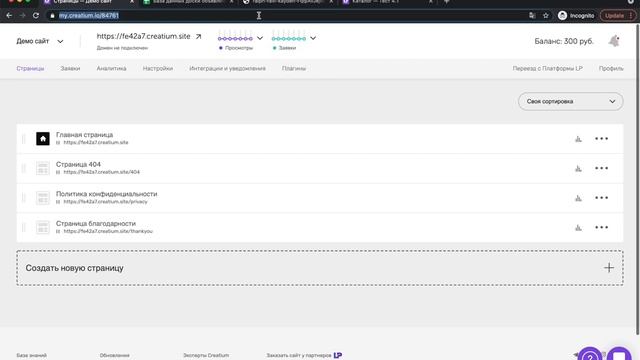Click https://fe42a7.creatium.site header link

tap(143, 36)
